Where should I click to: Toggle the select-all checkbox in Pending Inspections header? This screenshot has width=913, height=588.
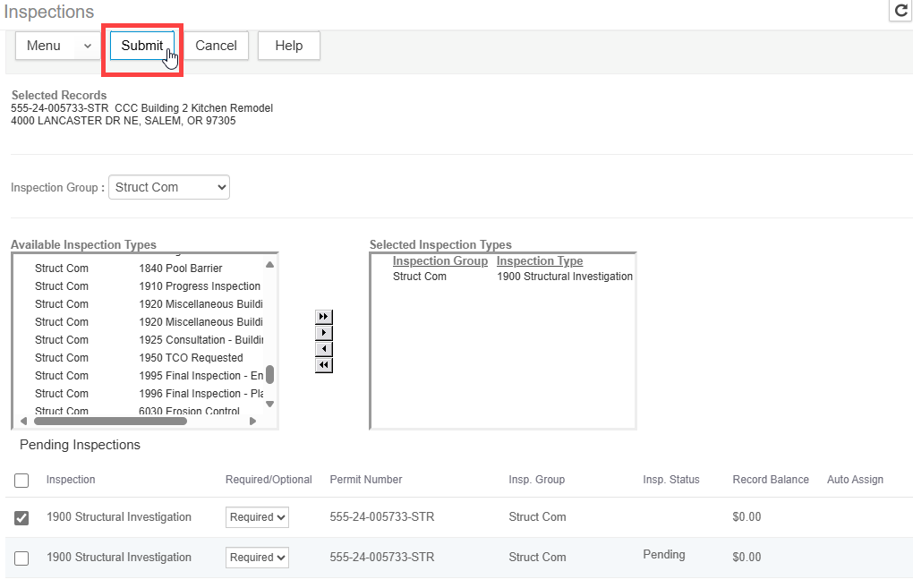(21, 481)
